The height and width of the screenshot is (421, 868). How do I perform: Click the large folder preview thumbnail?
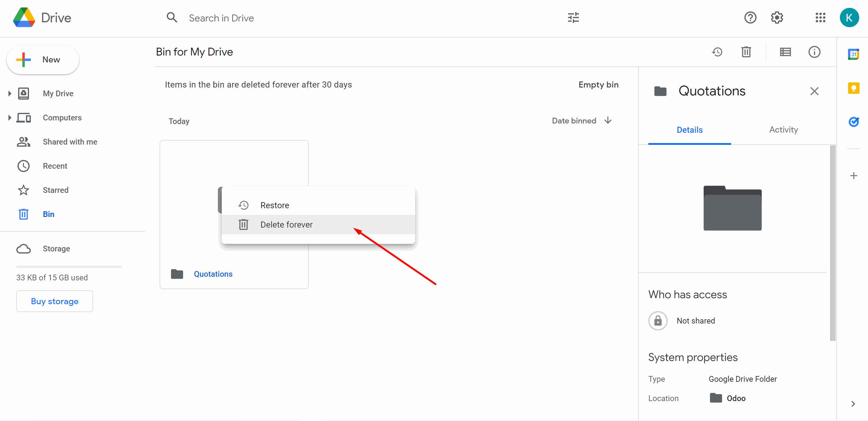(732, 208)
